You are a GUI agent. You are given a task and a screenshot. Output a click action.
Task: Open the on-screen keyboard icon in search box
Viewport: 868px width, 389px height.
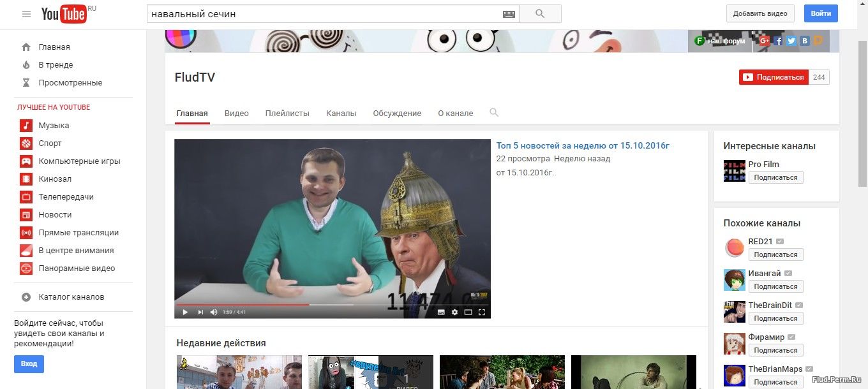point(509,14)
